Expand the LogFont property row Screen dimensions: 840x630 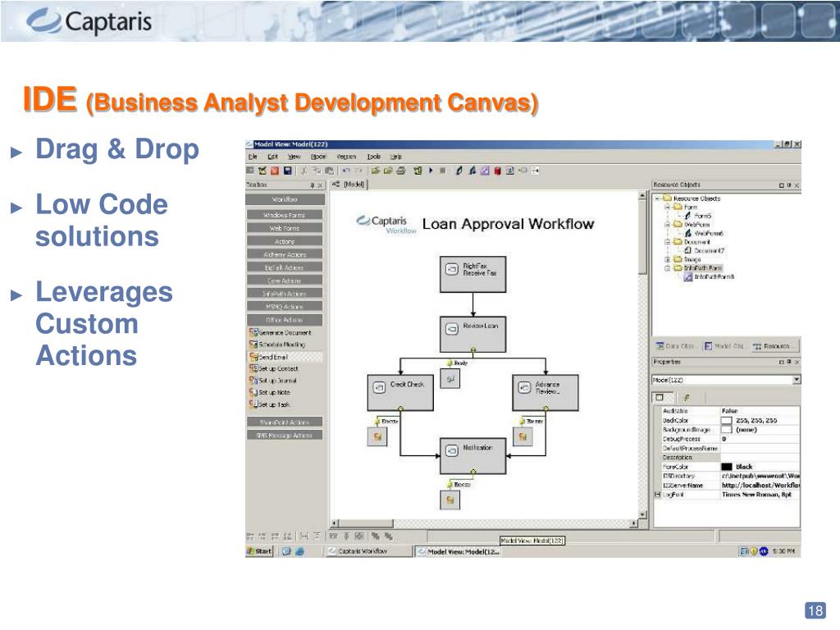pos(657,495)
